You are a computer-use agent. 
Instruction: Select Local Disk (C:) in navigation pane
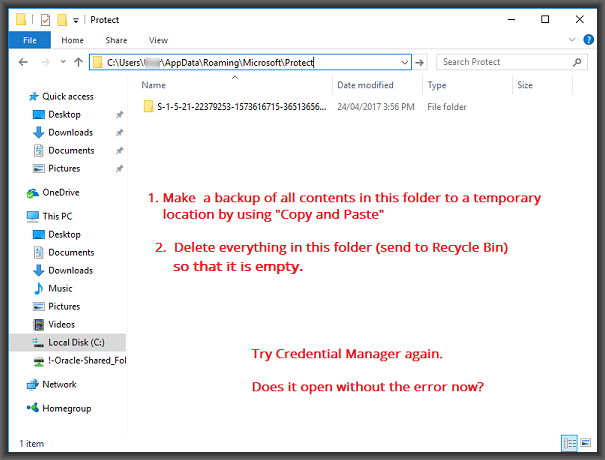pos(77,342)
